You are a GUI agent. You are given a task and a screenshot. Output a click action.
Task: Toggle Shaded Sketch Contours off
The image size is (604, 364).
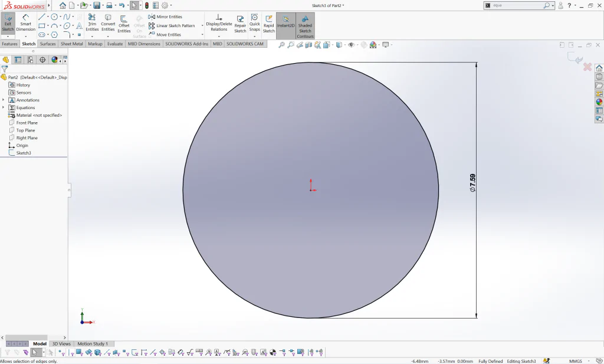[x=305, y=26]
